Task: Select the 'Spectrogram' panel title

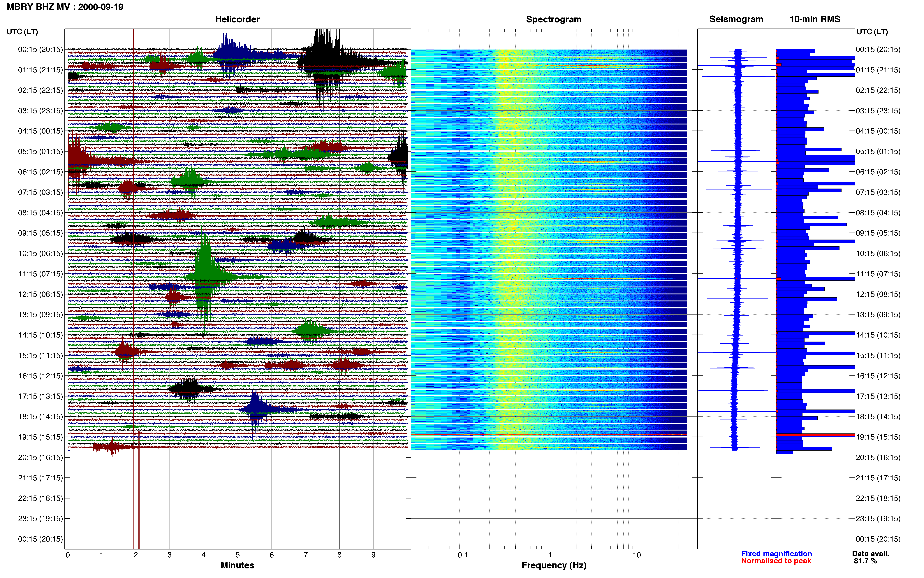Action: (x=554, y=19)
